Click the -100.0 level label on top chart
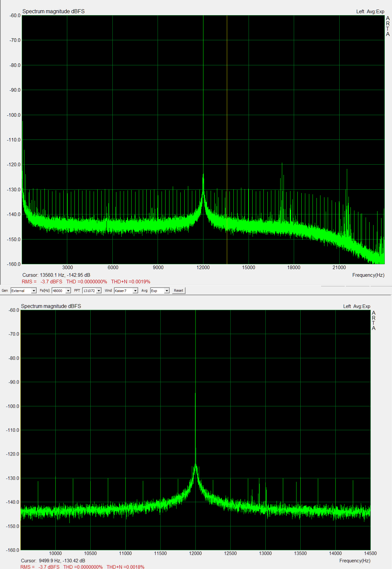The image size is (392, 569). pyautogui.click(x=14, y=115)
